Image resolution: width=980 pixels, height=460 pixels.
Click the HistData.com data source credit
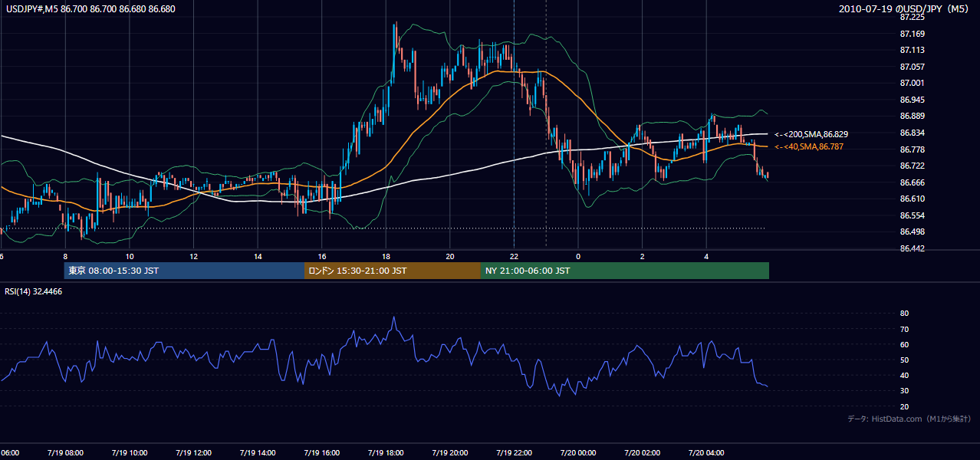pos(909,419)
